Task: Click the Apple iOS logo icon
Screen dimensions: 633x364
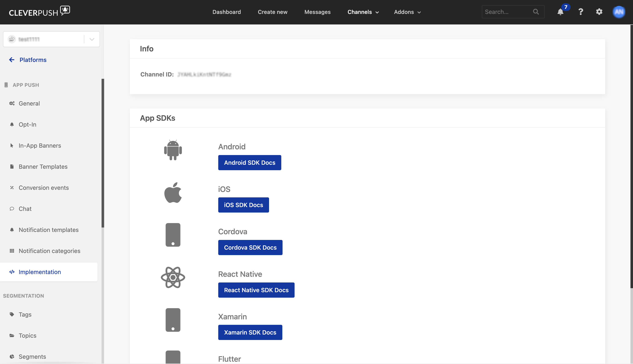Action: click(173, 193)
